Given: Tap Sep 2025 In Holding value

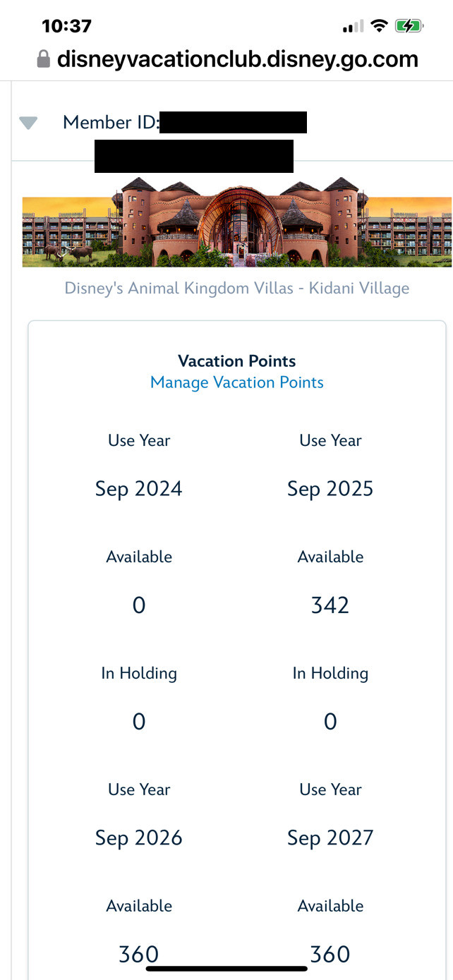Looking at the screenshot, I should pos(330,722).
